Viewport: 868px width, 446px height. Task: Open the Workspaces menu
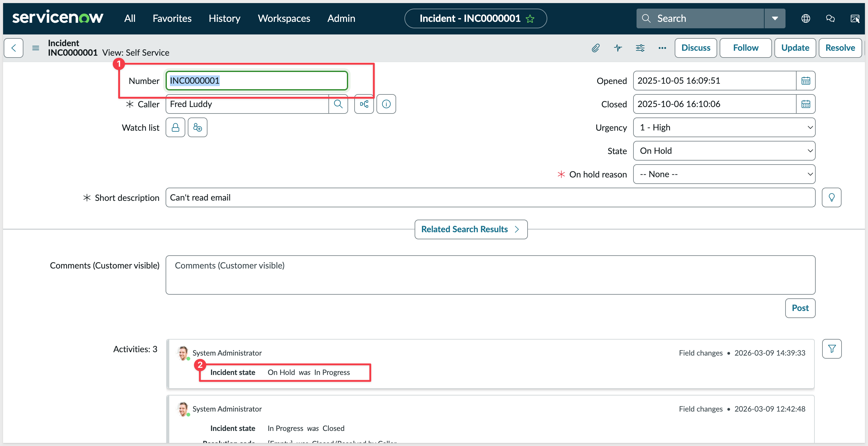pos(284,18)
